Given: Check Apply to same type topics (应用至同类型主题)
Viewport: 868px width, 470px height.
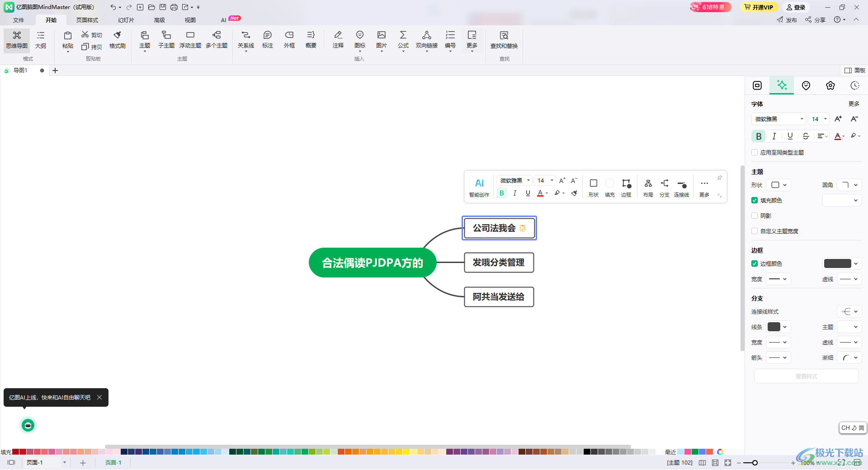Looking at the screenshot, I should [755, 152].
